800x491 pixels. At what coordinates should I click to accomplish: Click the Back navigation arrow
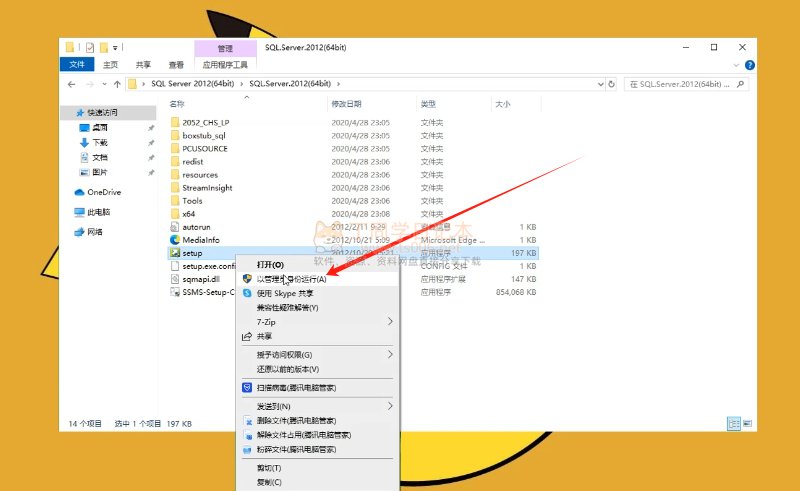71,84
